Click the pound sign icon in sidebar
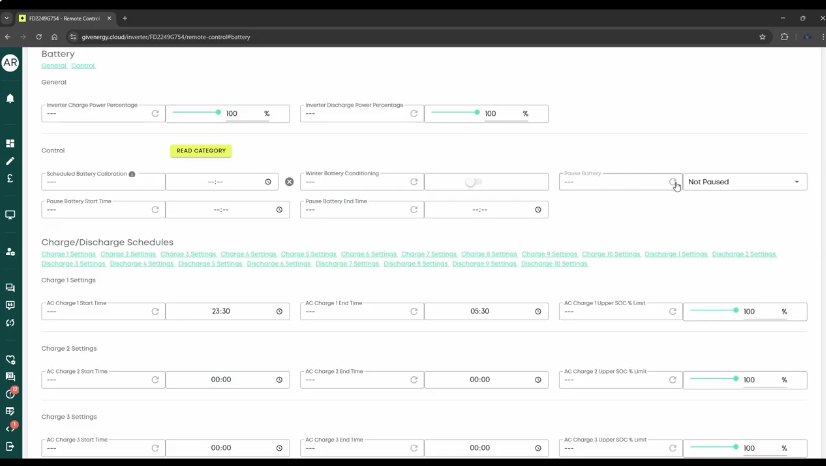The image size is (826, 466). pos(10,179)
